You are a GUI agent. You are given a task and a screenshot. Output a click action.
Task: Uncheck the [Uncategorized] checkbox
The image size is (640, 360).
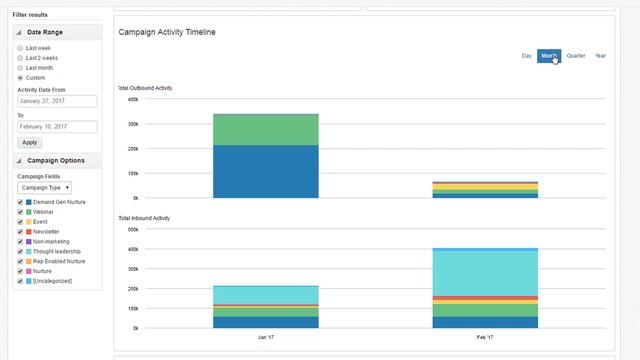point(20,281)
